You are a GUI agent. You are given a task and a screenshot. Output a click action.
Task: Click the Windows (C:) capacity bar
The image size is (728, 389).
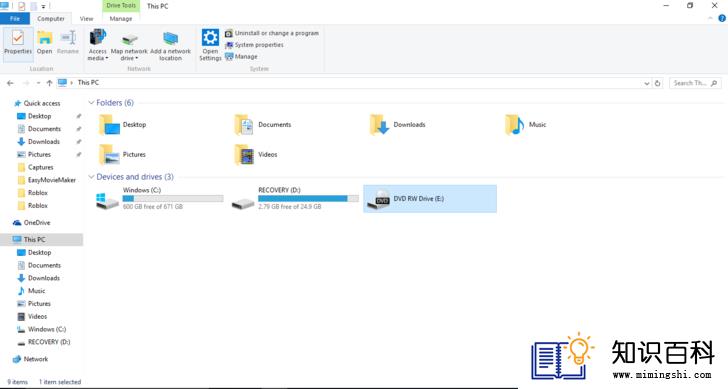tap(173, 199)
